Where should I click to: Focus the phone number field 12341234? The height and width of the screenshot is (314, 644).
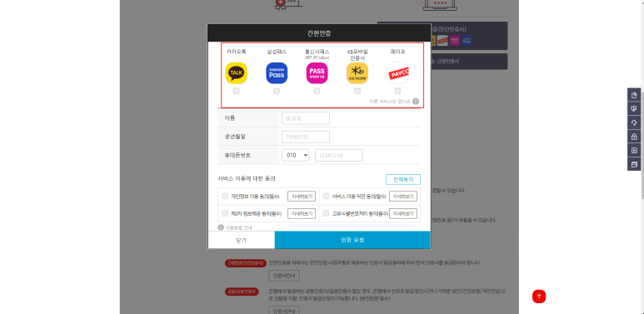[x=339, y=155]
